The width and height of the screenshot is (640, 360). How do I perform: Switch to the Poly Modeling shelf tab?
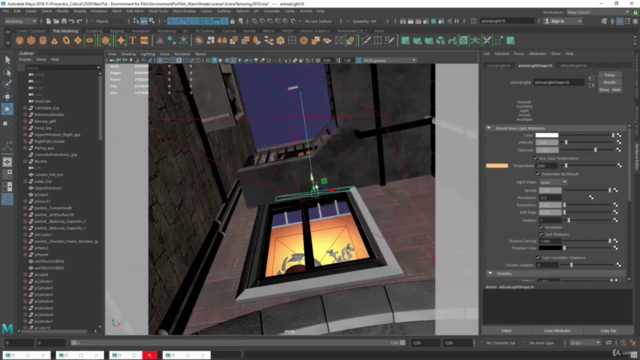point(65,31)
